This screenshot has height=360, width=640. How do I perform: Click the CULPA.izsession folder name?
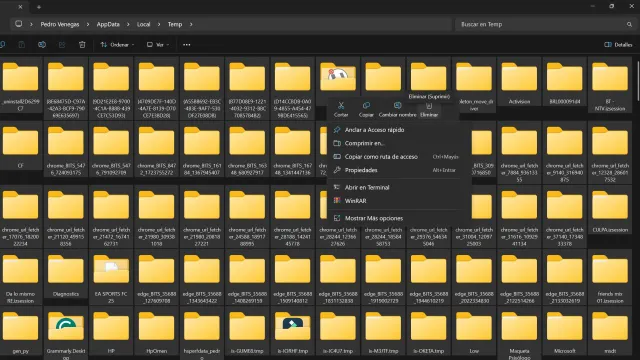(610, 230)
